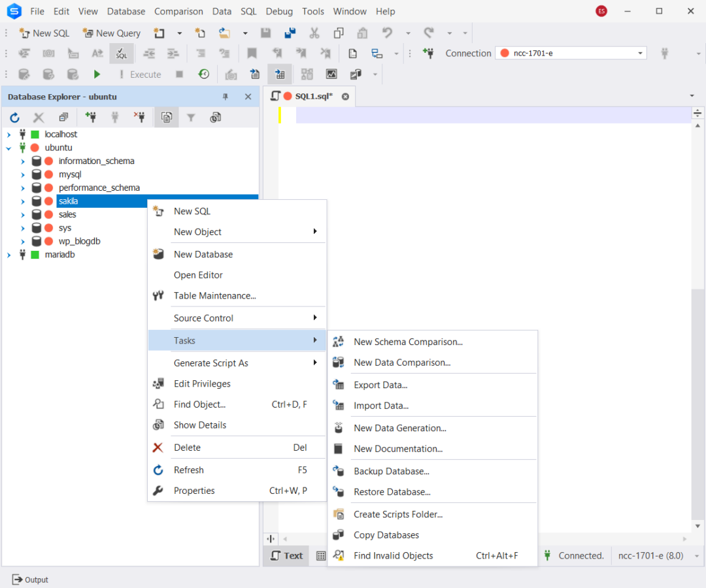Click the Cut scissors icon
This screenshot has width=706, height=588.
pyautogui.click(x=314, y=33)
